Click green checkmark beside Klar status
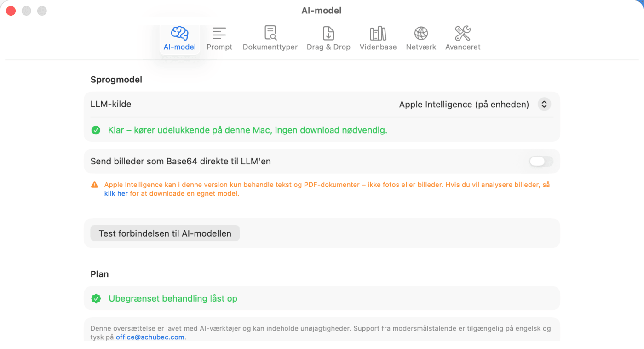Screen dimensions: 644x349 click(x=96, y=130)
